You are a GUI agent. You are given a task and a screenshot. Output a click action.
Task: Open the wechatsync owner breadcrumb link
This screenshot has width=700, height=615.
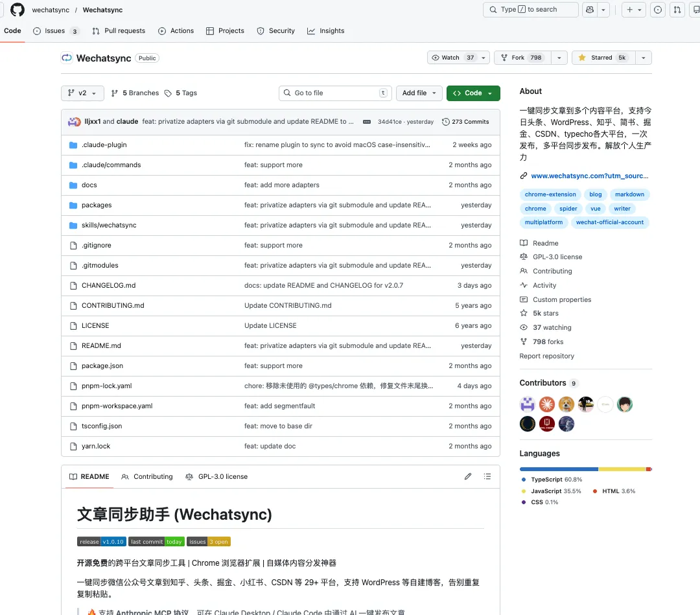click(51, 10)
